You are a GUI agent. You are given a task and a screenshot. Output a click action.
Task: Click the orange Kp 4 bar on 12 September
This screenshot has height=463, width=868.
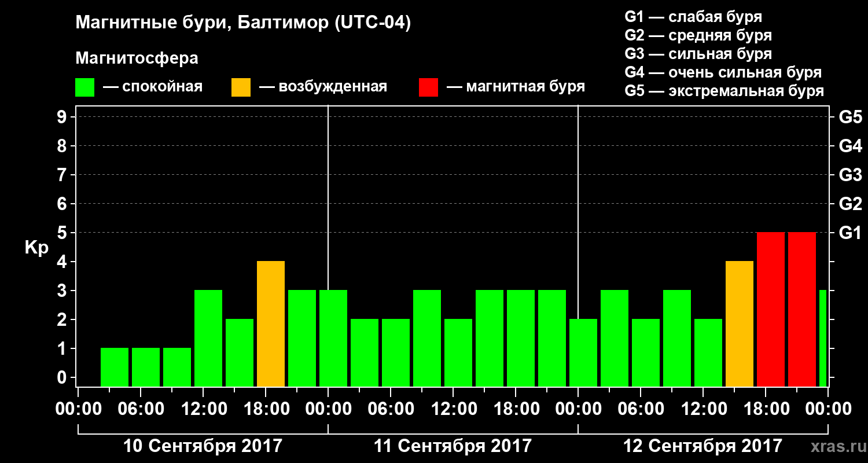(x=740, y=324)
